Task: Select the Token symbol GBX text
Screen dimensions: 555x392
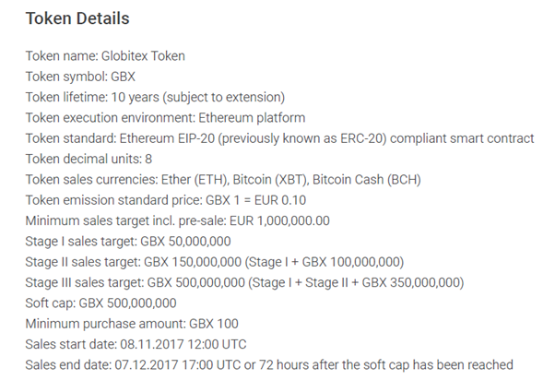Action: point(80,77)
